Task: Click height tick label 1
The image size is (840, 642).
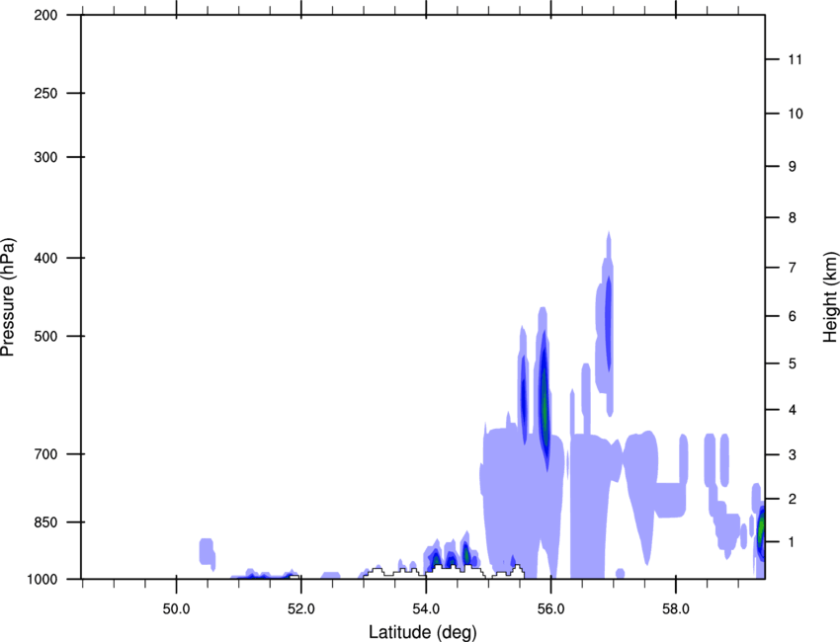Action: (x=792, y=542)
